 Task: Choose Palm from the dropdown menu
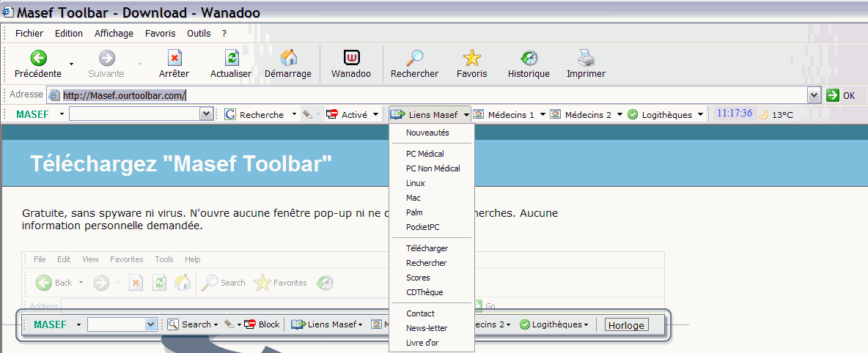(x=432, y=212)
